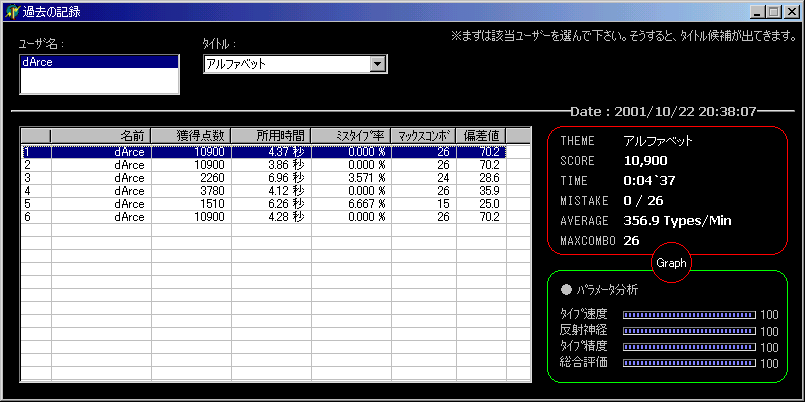Screen dimensions: 805x402
Task: Click the app icon in the title bar
Action: tap(11, 12)
